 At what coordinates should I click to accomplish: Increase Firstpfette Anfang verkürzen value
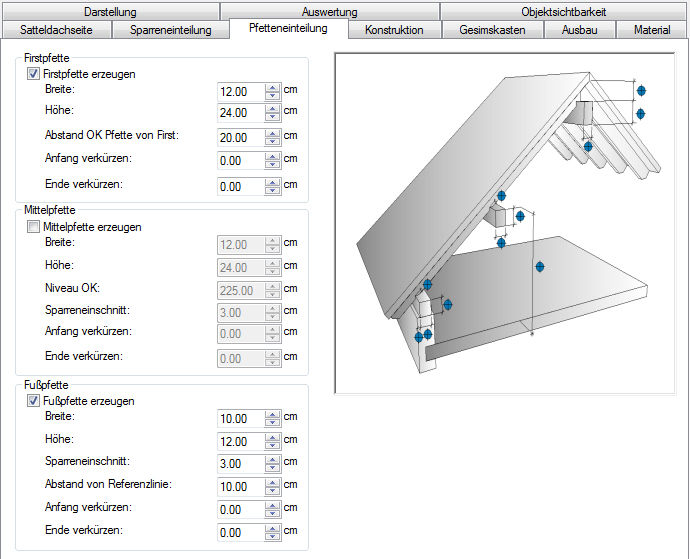[x=273, y=157]
